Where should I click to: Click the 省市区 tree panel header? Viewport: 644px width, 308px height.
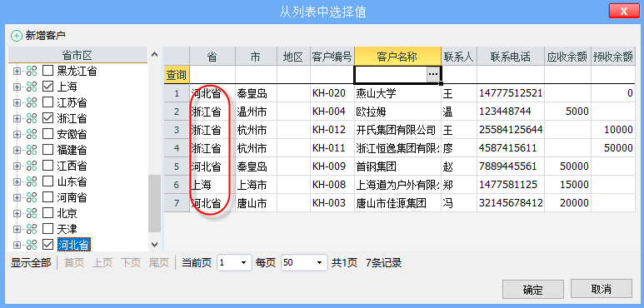click(x=77, y=55)
